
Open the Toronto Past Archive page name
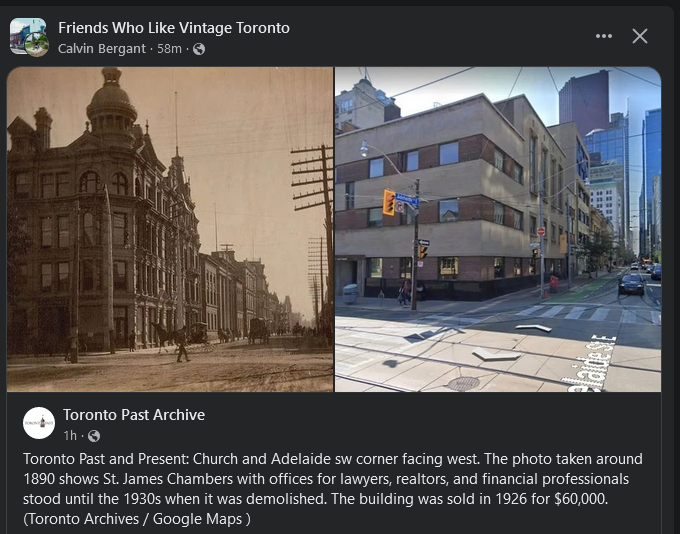(x=134, y=415)
